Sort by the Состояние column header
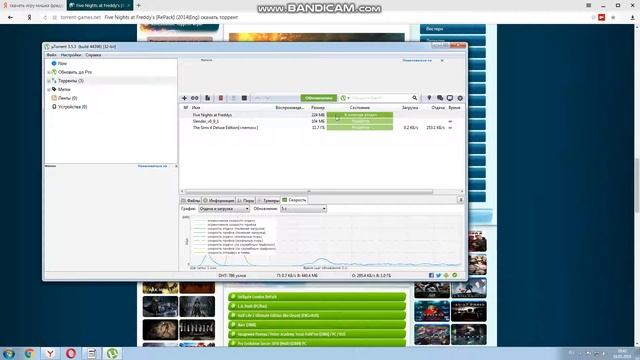This screenshot has width=640, height=360. [360, 108]
